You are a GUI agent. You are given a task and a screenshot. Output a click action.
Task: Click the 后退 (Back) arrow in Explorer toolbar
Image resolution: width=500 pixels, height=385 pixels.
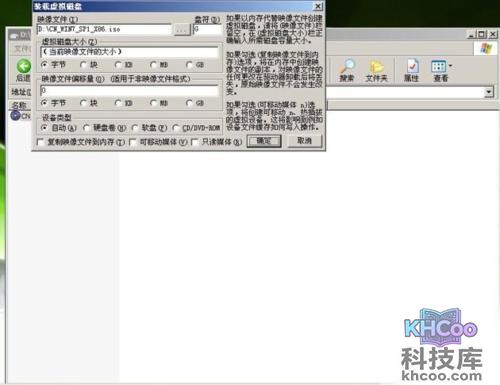click(23, 66)
